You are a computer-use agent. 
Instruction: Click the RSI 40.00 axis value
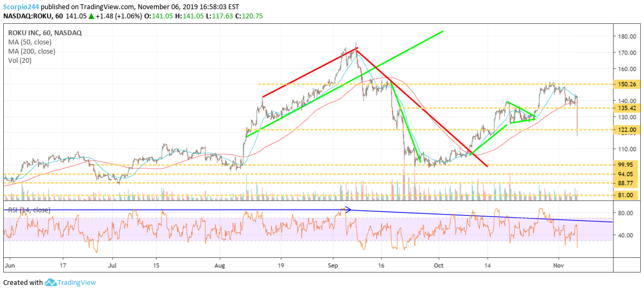click(x=626, y=235)
